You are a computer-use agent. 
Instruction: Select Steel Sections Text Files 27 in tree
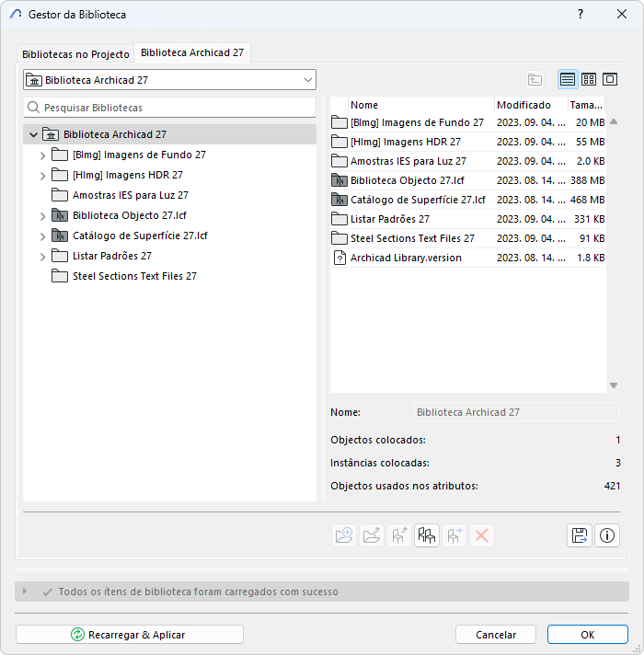134,276
